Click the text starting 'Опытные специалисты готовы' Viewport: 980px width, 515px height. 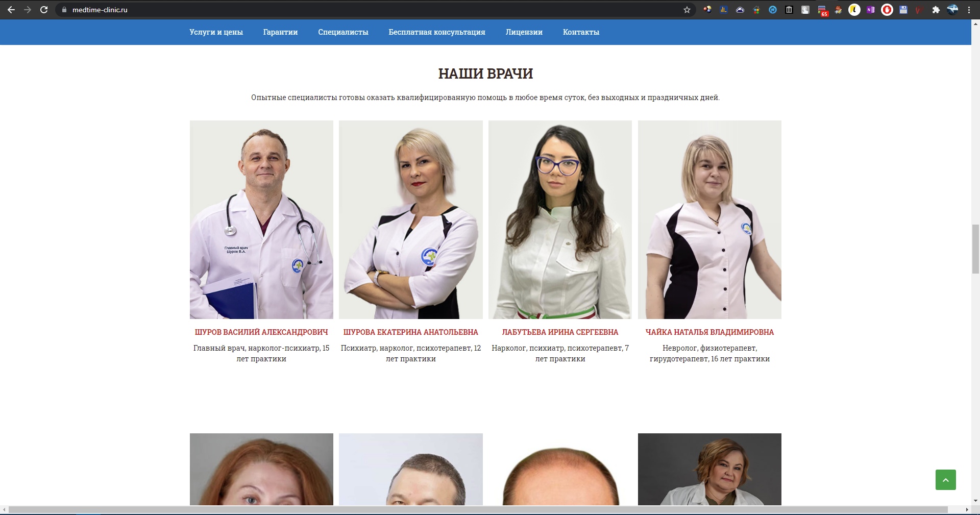point(485,97)
